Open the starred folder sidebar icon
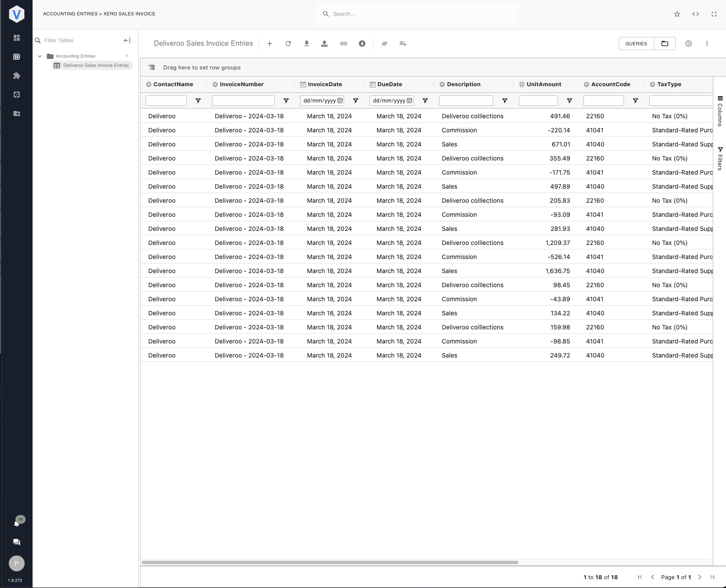726x588 pixels. pos(17,113)
